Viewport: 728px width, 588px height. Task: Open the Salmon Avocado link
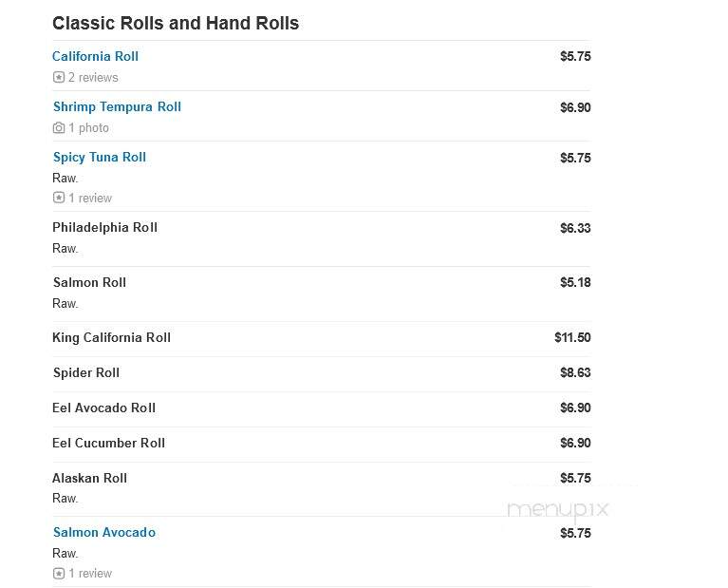click(x=104, y=532)
